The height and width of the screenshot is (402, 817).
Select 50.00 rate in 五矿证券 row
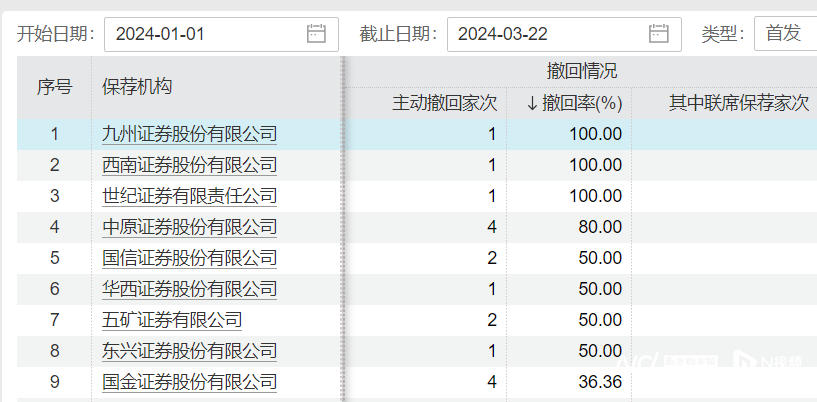tap(600, 320)
